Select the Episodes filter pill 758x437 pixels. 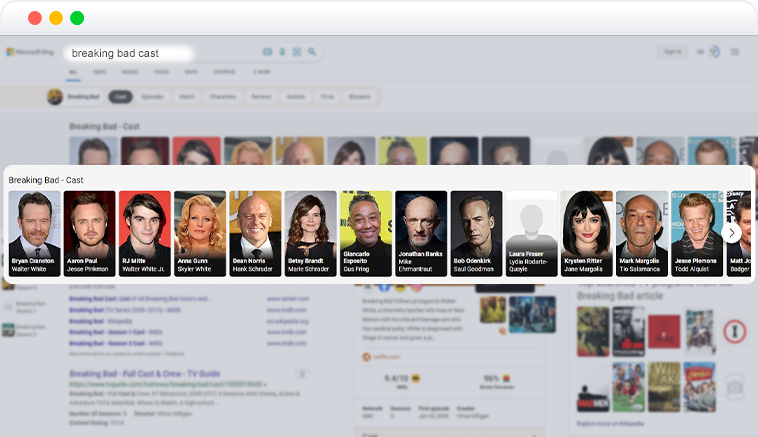pyautogui.click(x=153, y=97)
